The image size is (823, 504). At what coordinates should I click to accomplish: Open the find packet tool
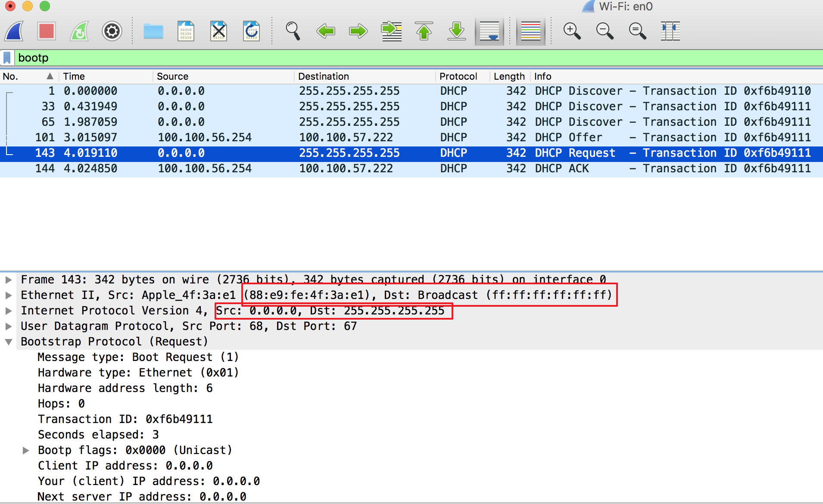(293, 31)
